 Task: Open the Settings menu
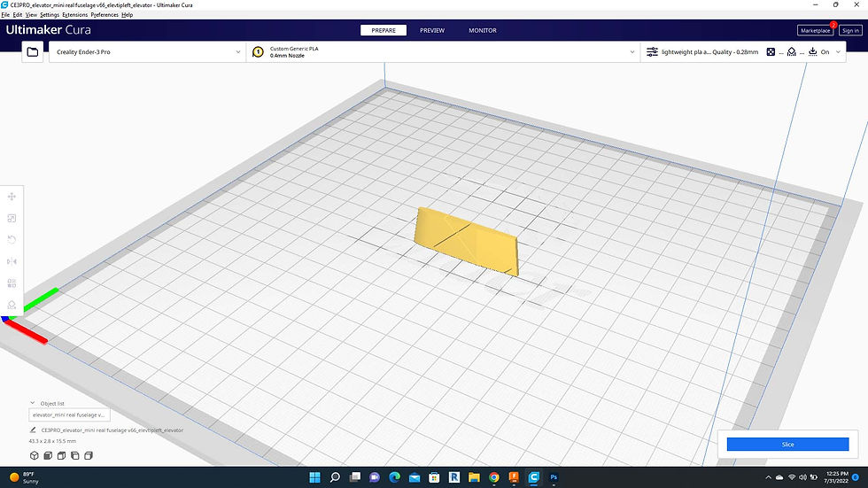point(50,15)
